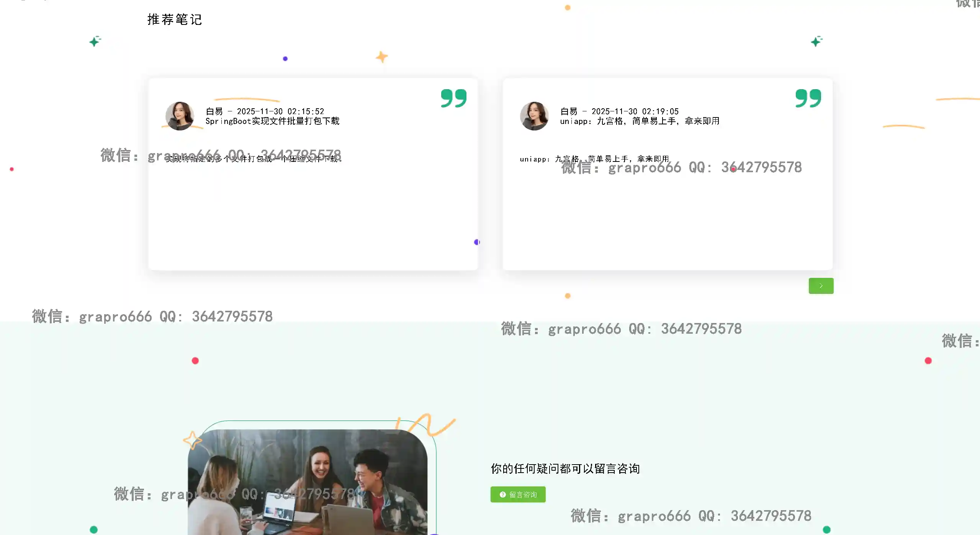
Task: Click the green quote icon on uniapp card
Action: pos(808,98)
